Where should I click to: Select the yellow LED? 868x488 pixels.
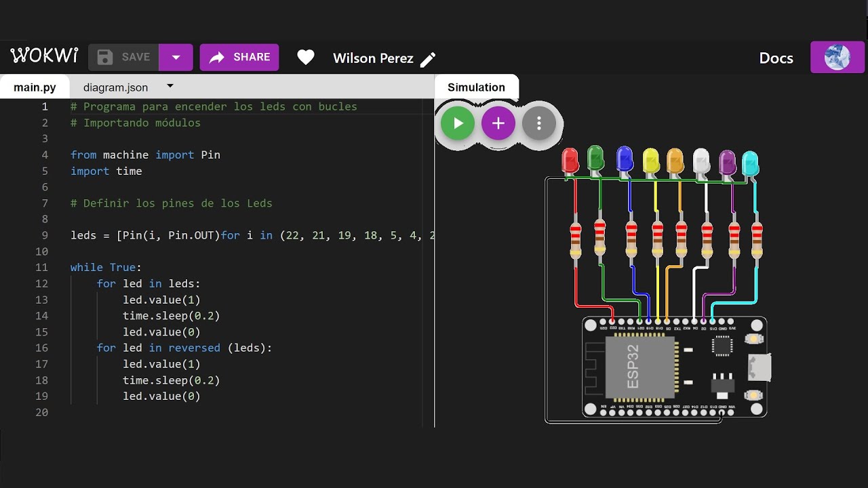click(x=650, y=161)
